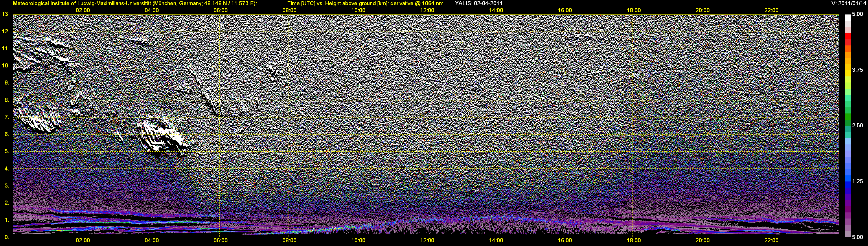Click the 2. height axis label
This screenshot has width=868, height=246.
point(7,203)
